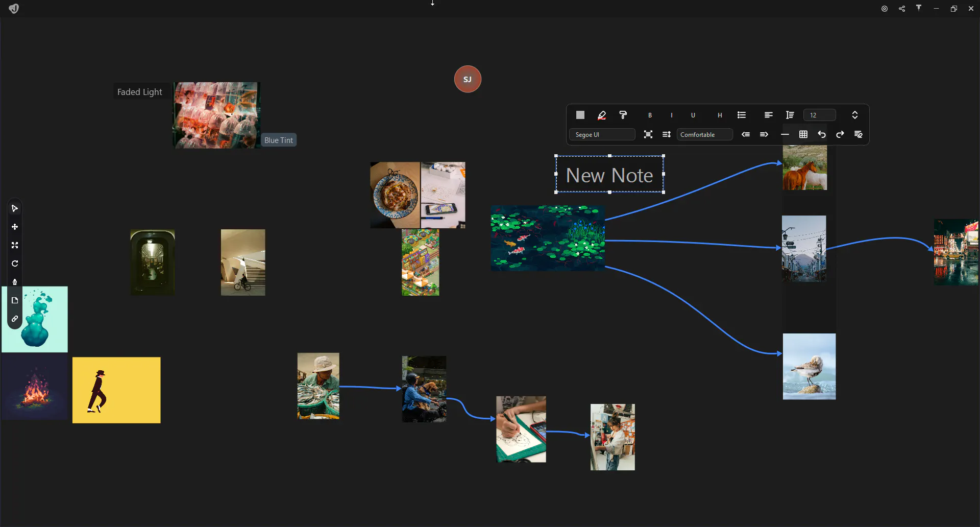Click the Faded Light label
Viewport: 980px width, 527px height.
click(x=139, y=92)
